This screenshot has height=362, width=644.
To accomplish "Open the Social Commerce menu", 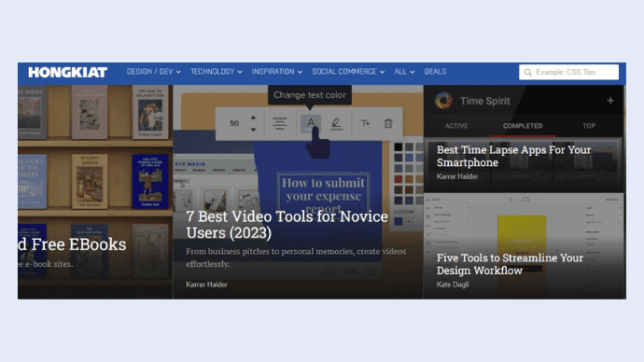I will point(348,72).
